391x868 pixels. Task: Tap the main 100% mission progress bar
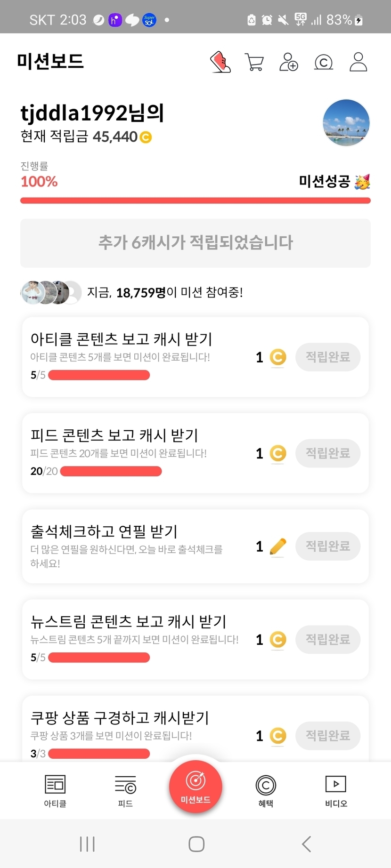(195, 201)
